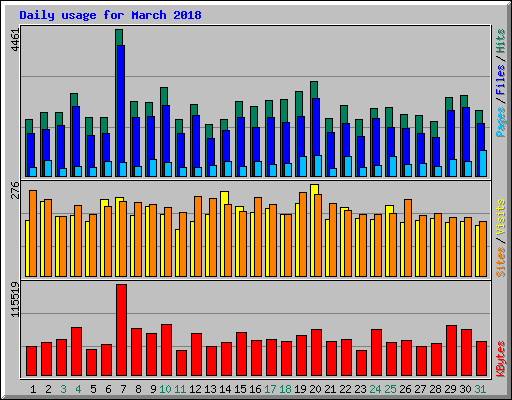
Task: Click day label 14 on x-axis
Action: pos(225,389)
